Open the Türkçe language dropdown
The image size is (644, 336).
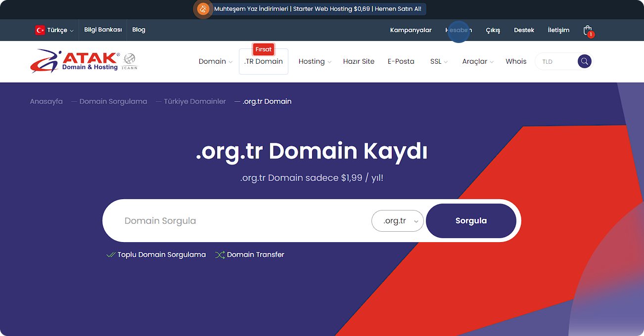pos(54,30)
